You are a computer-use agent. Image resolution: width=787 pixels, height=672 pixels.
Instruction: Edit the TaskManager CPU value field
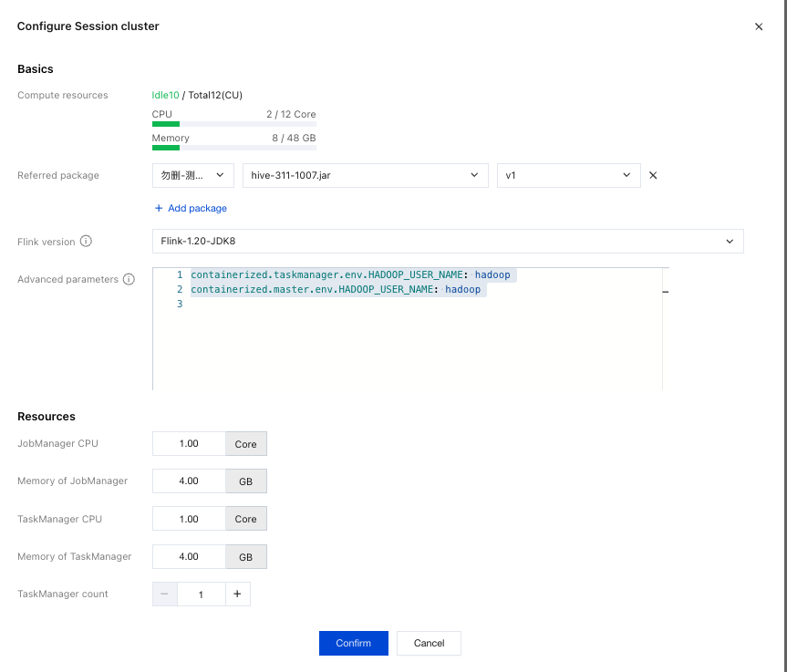pyautogui.click(x=189, y=519)
